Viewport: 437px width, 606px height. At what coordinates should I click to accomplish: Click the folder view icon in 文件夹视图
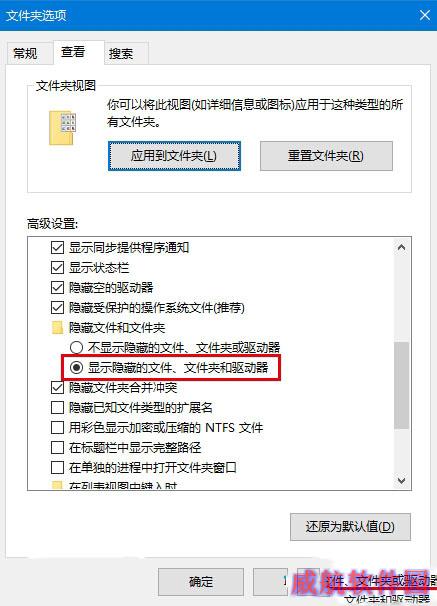(x=63, y=128)
